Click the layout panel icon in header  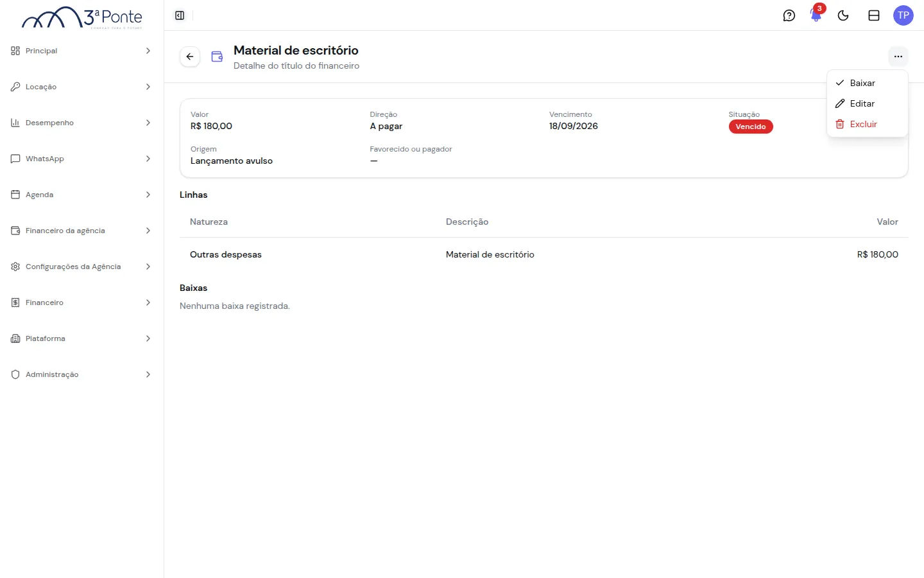click(874, 15)
